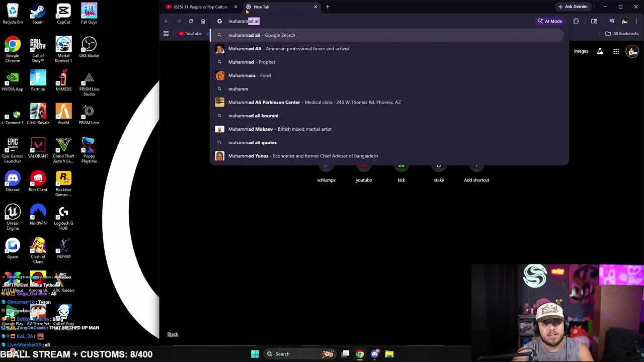
Task: Launch PRISM Live Studio
Action: 89,83
